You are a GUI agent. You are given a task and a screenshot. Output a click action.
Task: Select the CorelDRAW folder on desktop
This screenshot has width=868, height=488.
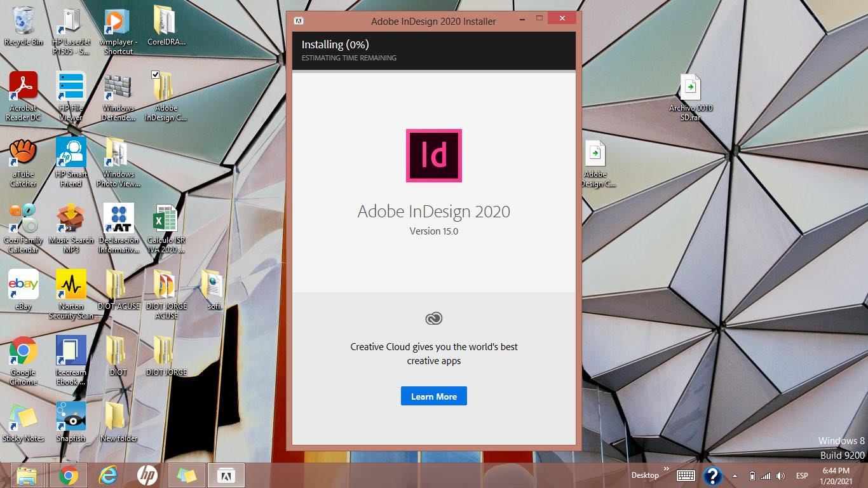coord(166,25)
